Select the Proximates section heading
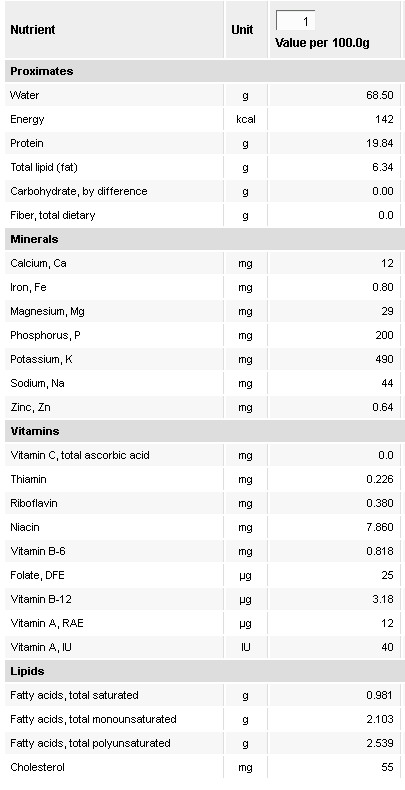This screenshot has height=790, width=405. pyautogui.click(x=42, y=71)
